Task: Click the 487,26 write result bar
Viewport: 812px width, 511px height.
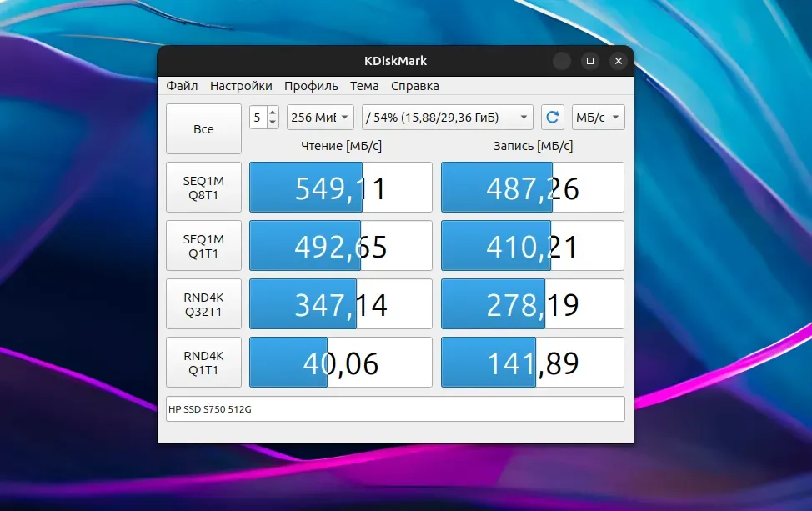Action: (533, 188)
